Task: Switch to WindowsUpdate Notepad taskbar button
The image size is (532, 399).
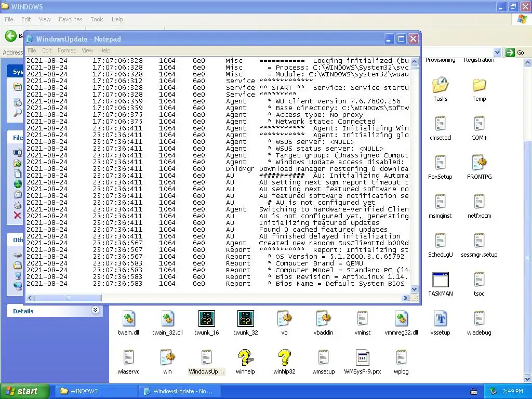Action: [179, 391]
